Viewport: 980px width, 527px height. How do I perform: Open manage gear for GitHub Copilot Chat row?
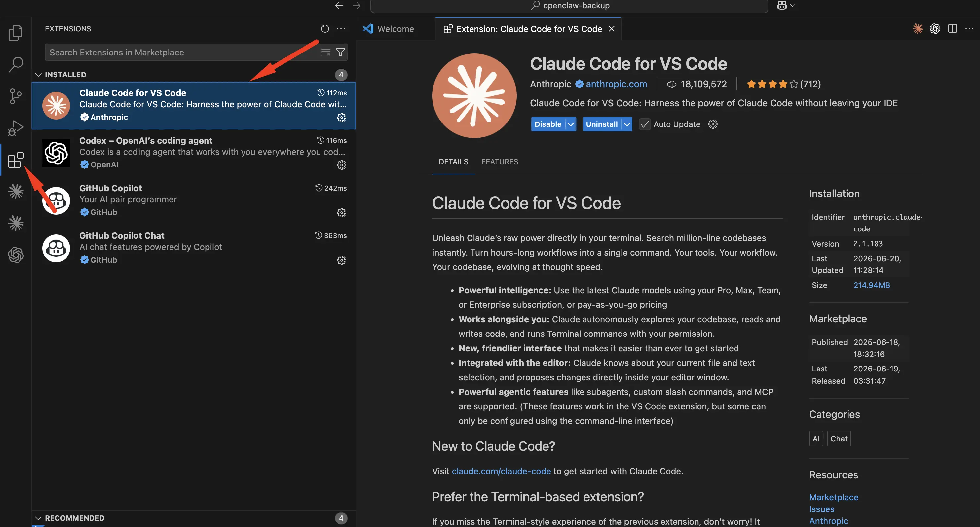click(x=341, y=260)
